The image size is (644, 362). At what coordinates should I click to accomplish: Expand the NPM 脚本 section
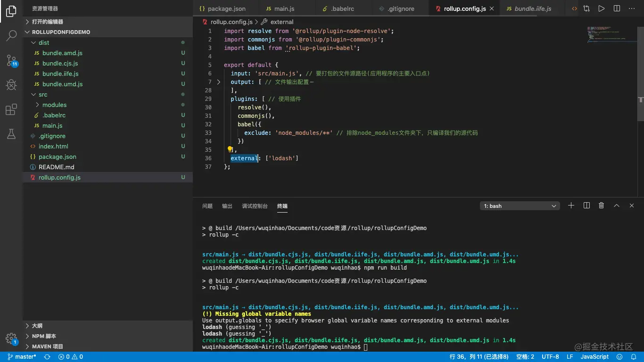[x=107, y=336]
